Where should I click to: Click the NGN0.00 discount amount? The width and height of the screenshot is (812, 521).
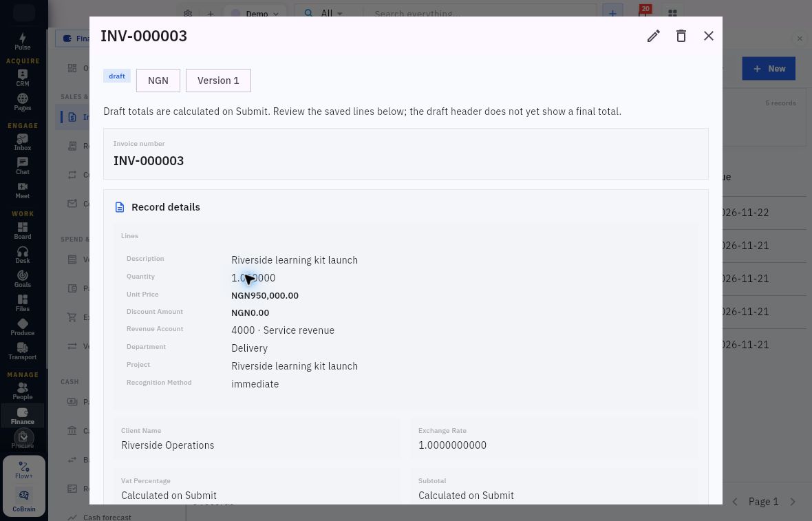click(250, 313)
